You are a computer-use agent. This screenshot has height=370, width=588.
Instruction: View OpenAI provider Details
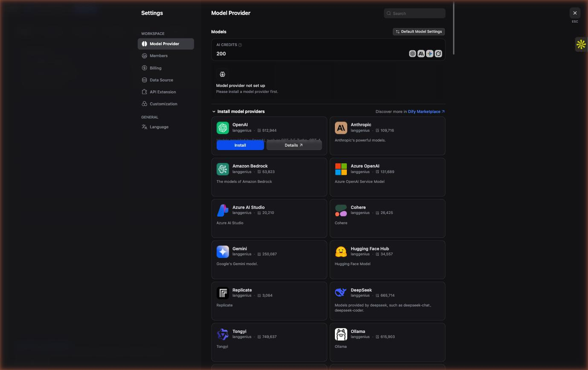click(294, 145)
